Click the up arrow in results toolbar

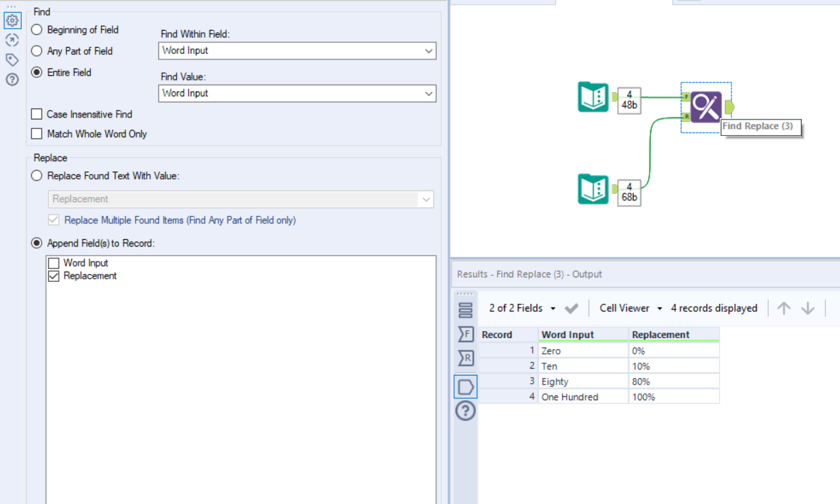(x=784, y=308)
